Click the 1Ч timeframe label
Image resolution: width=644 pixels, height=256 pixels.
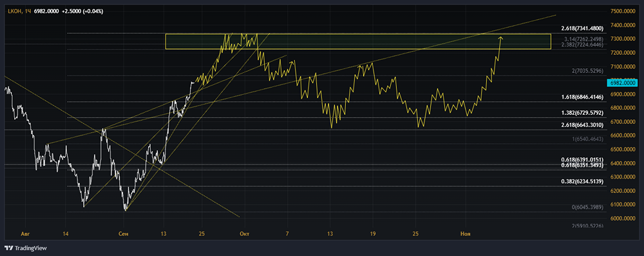[28, 11]
